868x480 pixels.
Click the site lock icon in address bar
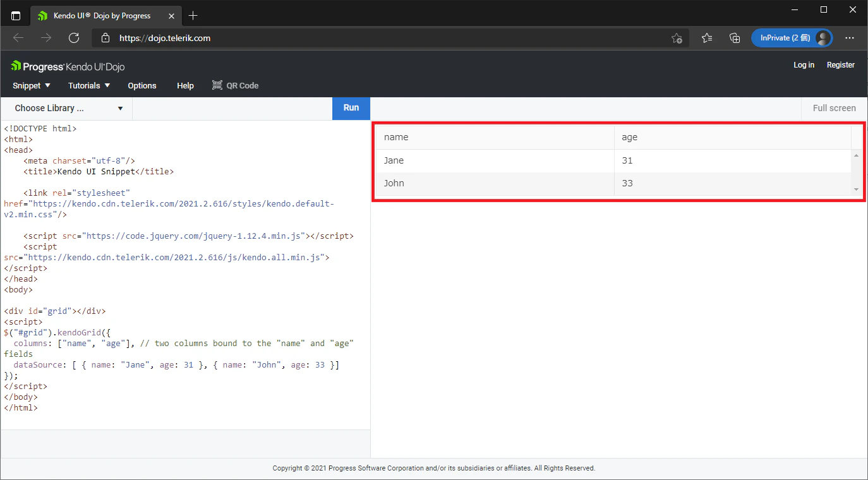[x=105, y=38]
